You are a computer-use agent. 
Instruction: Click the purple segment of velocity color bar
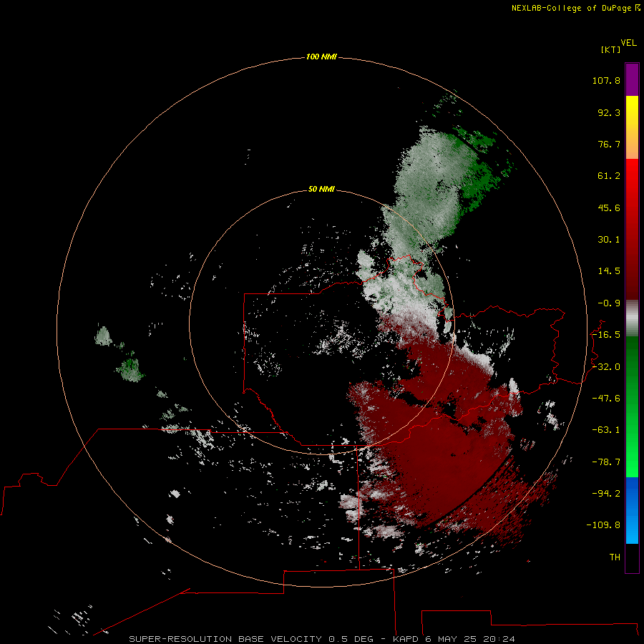point(632,79)
